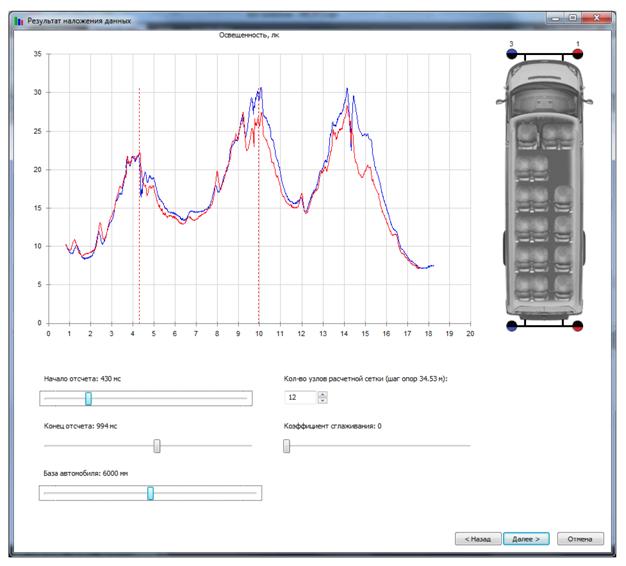Select the bottom-right red sensor marker
This screenshot has width=626, height=566.
(578, 325)
